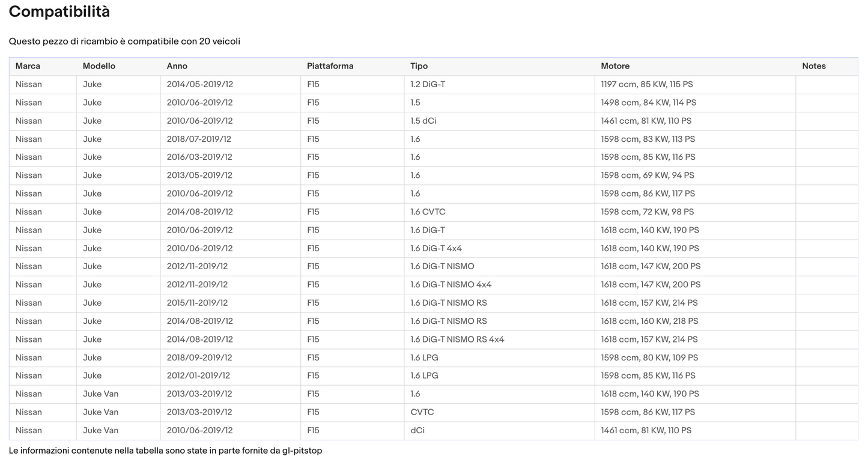Viewport: 868px width, 462px height.
Task: Select the 1.6 CVTC type cell
Action: pos(428,211)
